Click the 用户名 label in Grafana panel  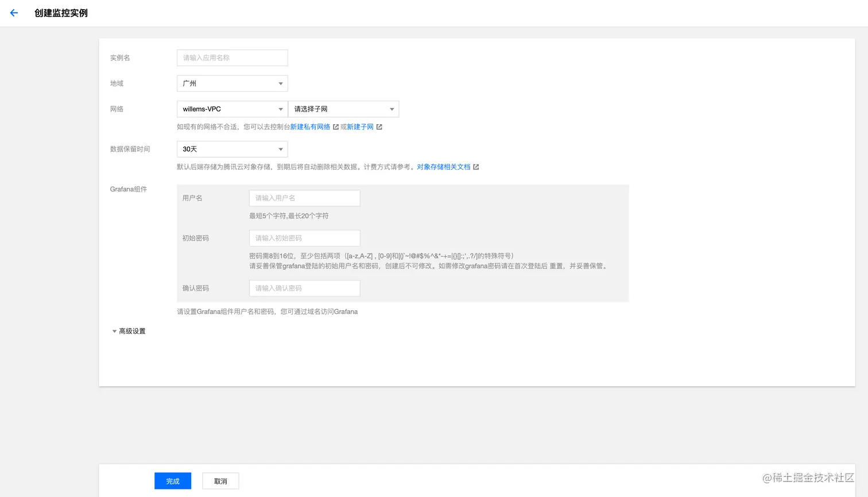(x=192, y=198)
